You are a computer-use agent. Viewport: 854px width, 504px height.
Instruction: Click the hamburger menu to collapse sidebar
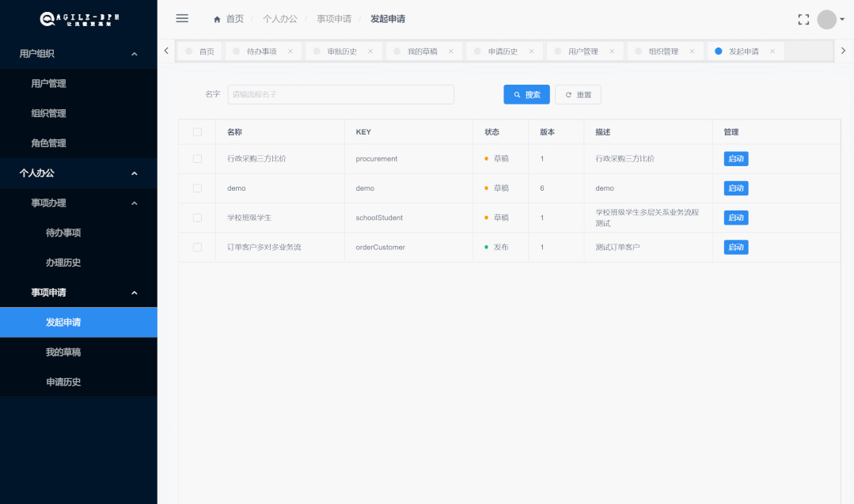(x=182, y=18)
